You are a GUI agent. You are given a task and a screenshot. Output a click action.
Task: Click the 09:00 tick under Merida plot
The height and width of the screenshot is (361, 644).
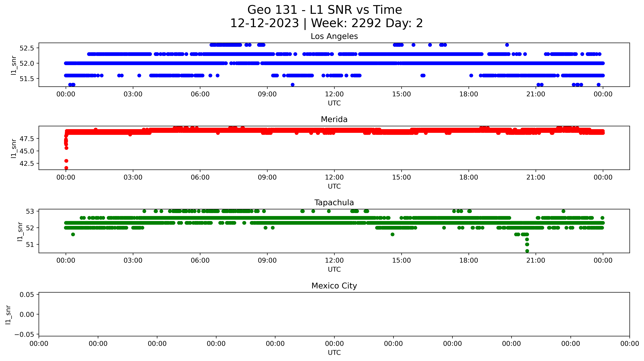tap(267, 177)
